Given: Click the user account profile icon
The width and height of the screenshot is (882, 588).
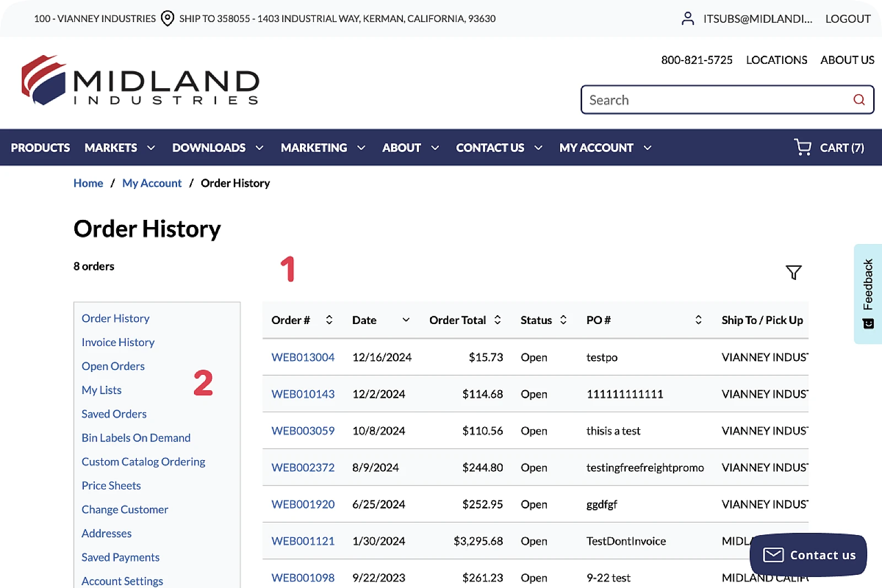Looking at the screenshot, I should coord(687,19).
